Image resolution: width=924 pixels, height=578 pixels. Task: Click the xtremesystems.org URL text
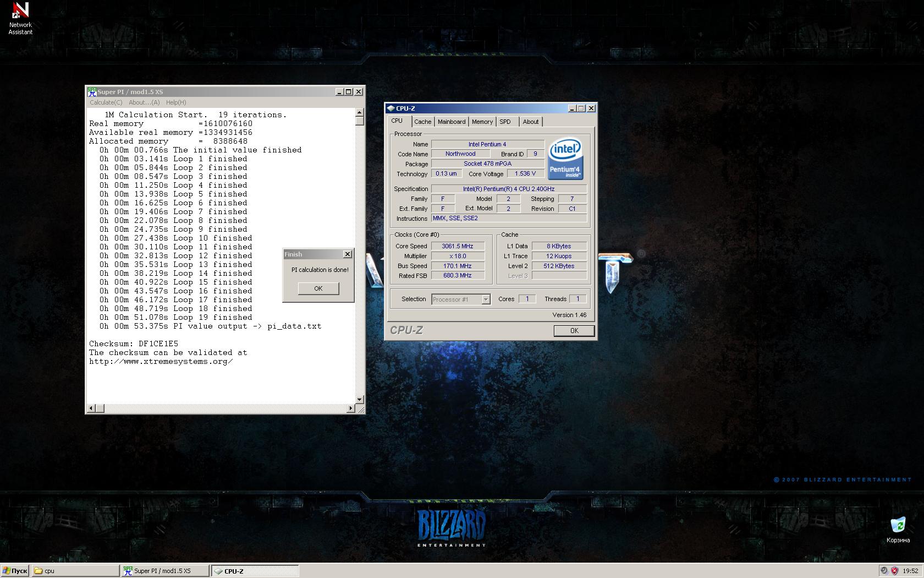161,362
